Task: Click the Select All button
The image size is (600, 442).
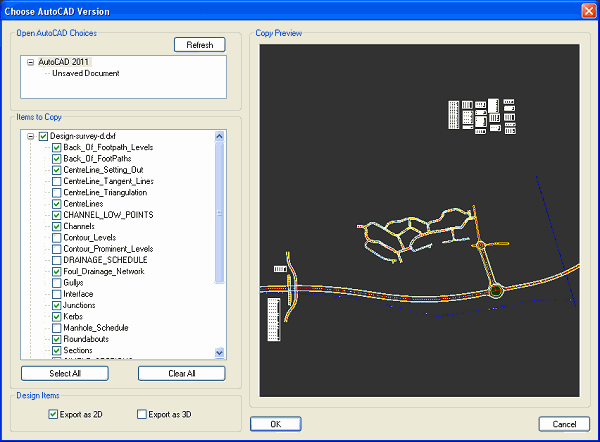Action: click(65, 373)
